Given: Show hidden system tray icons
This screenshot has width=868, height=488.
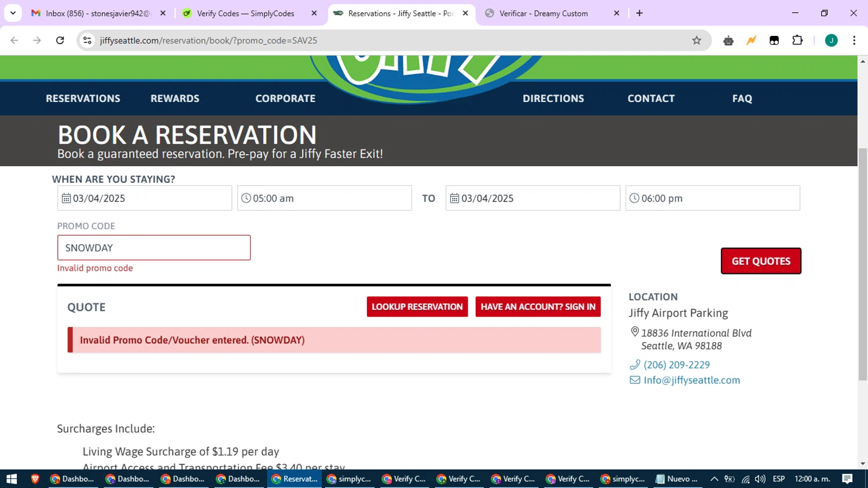Looking at the screenshot, I should [714, 479].
